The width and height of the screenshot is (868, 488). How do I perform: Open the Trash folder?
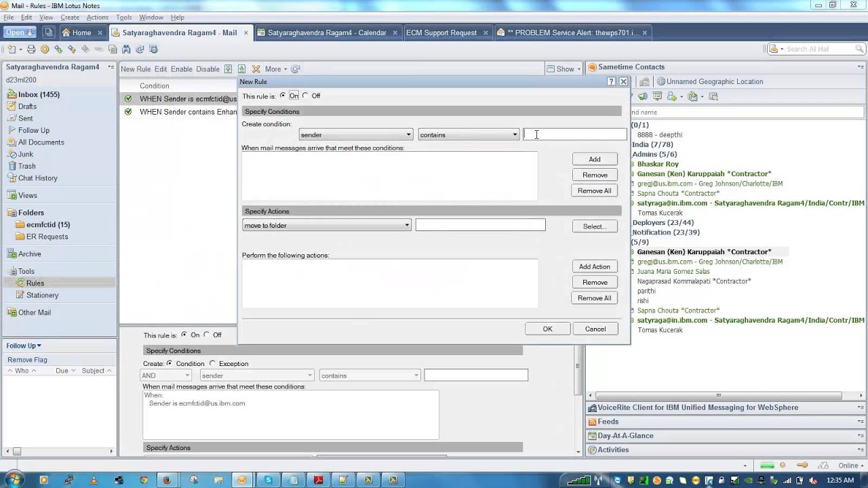(26, 166)
